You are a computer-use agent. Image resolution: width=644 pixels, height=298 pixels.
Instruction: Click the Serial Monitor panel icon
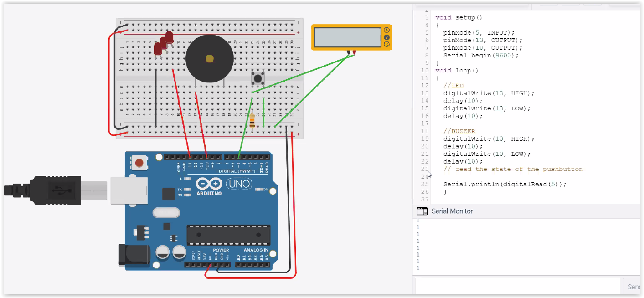[422, 211]
